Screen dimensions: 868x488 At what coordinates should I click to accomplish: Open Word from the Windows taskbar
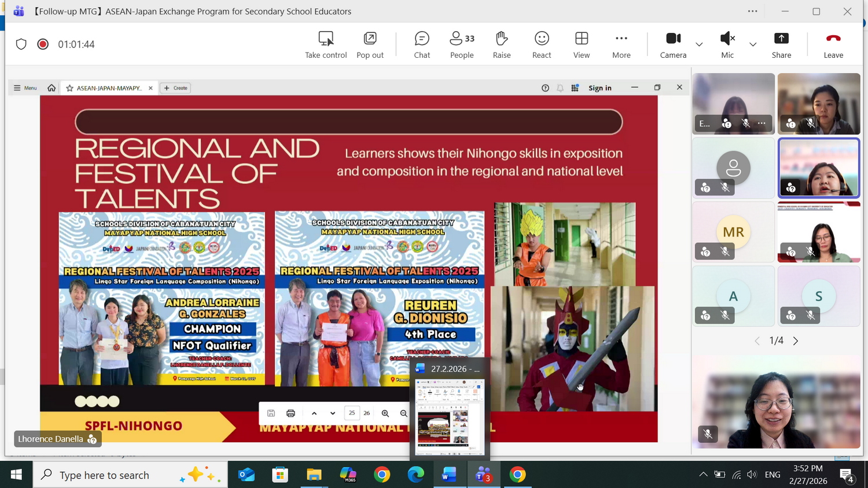pos(449,475)
